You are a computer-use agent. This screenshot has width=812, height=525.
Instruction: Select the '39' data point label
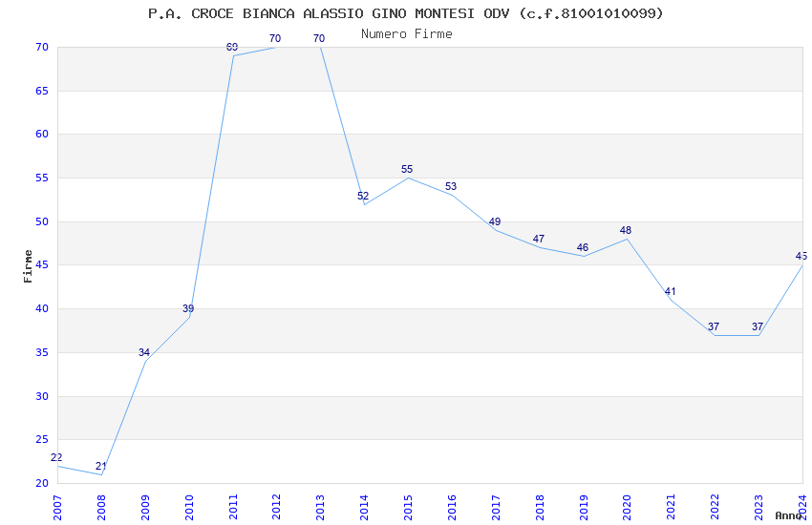click(188, 308)
